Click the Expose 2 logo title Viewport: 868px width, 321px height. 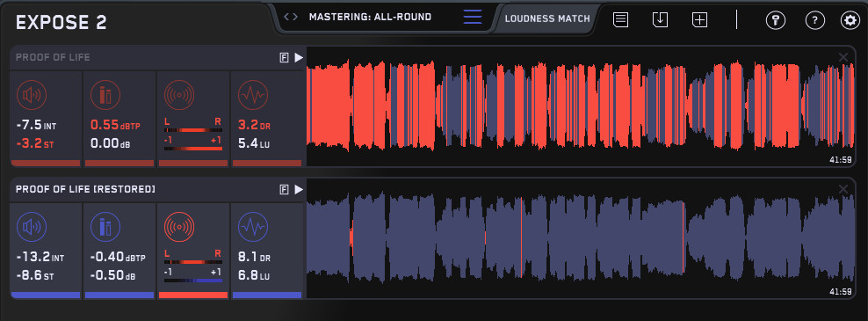click(61, 23)
